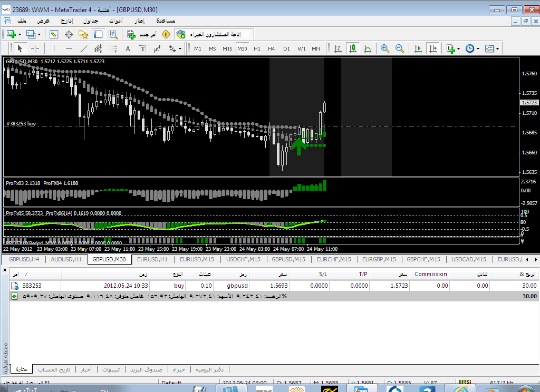Viewport: 540px width, 392px height.
Task: Switch to M1 timeframe
Action: point(198,48)
